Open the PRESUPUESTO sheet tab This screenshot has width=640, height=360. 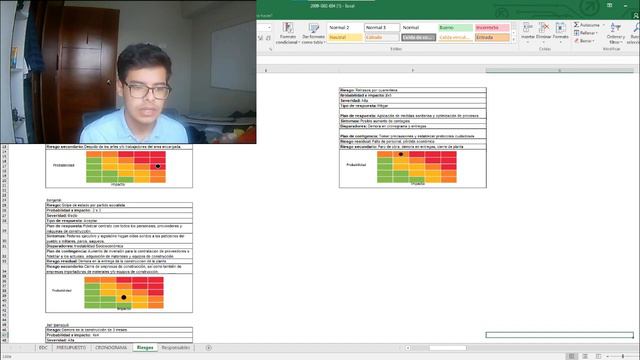click(71, 348)
